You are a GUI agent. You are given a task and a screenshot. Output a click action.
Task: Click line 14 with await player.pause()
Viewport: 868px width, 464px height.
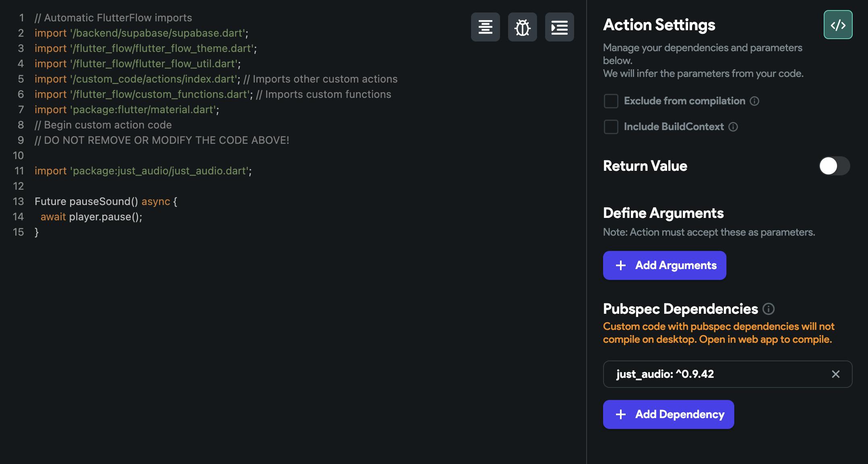[91, 217]
